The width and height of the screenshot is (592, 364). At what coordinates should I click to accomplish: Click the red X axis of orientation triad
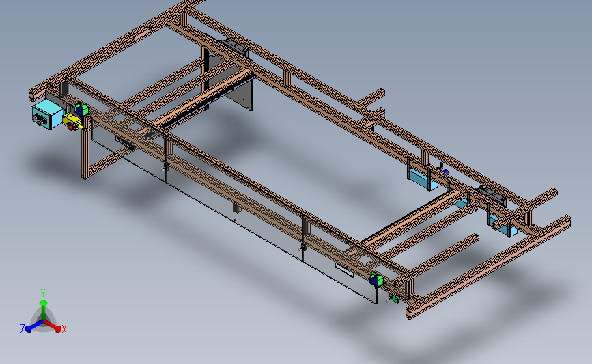(53, 326)
